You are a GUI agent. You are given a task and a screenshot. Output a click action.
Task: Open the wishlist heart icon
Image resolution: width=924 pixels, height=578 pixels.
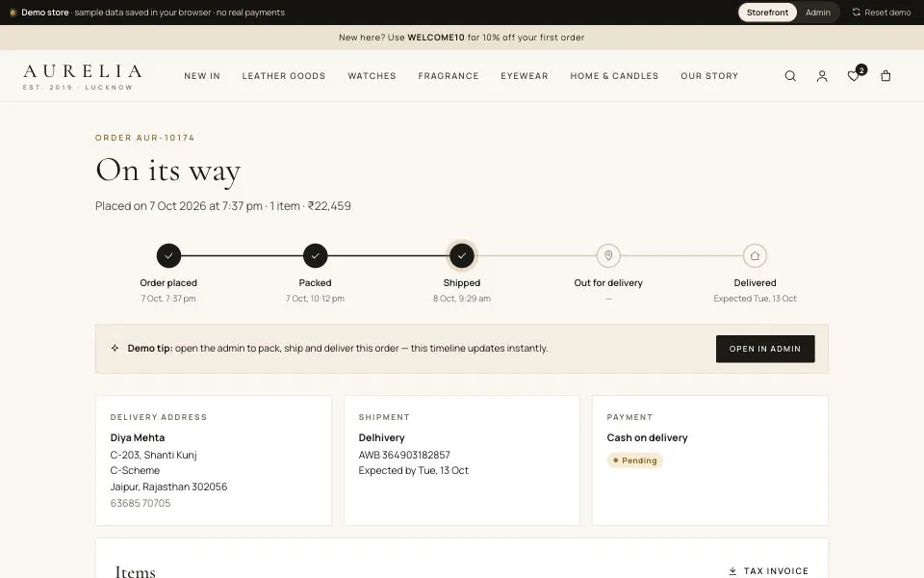click(x=854, y=76)
